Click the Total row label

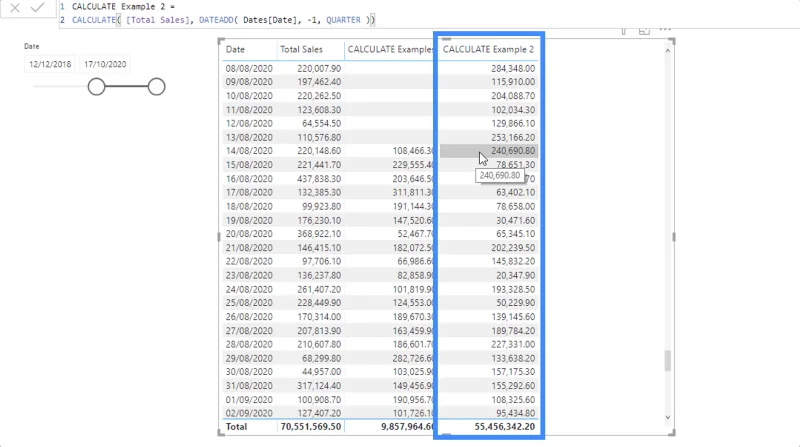pos(236,427)
